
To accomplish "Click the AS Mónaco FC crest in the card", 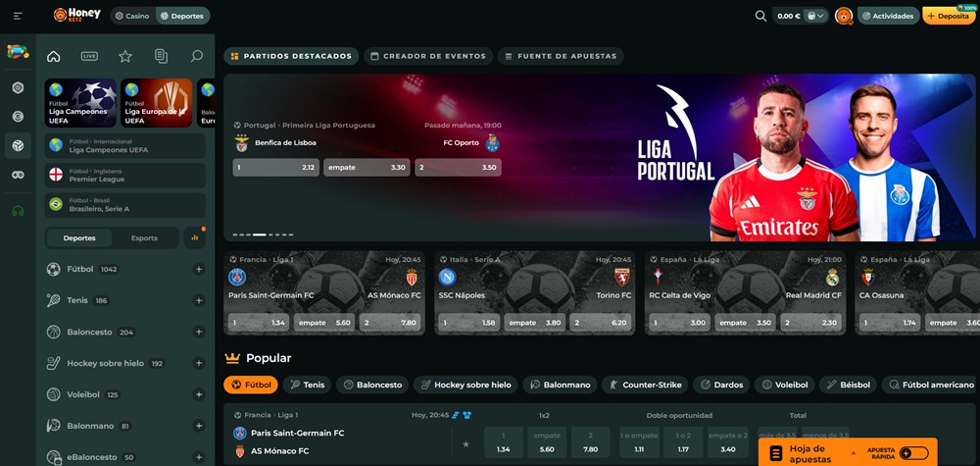I will click(x=412, y=277).
